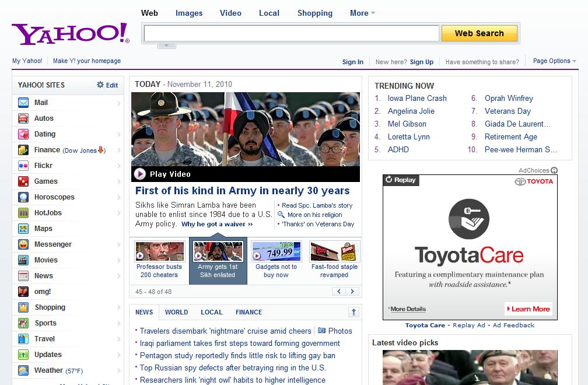The image size is (588, 385).
Task: Click the Flickr icon in sidebar
Action: coord(23,166)
